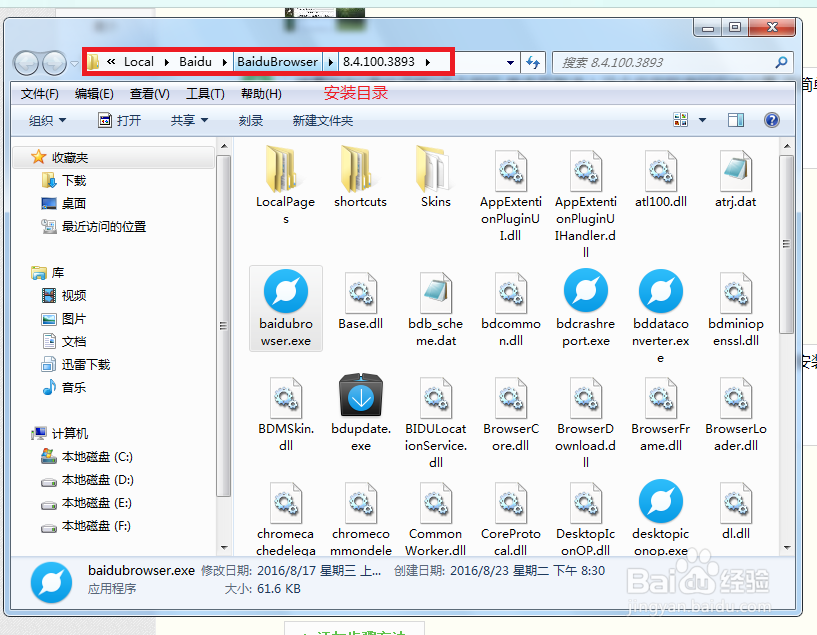Viewport: 817px width, 635px height.
Task: Select baidubrowser.exe application icon
Action: tap(286, 291)
